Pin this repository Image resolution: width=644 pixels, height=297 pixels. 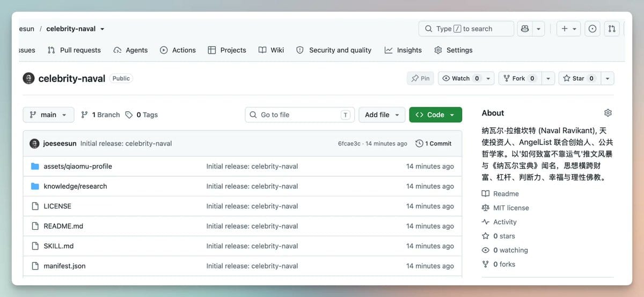420,78
